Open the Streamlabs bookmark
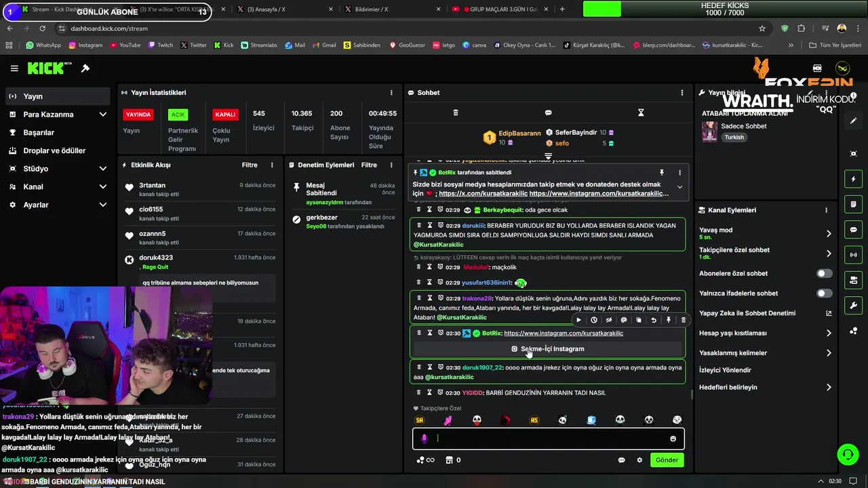 [259, 45]
